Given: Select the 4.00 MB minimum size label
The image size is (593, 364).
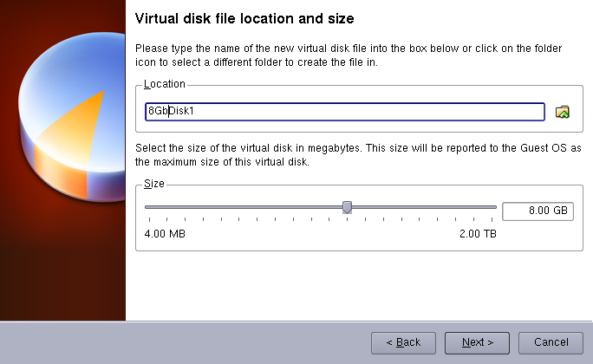Looking at the screenshot, I should point(165,234).
